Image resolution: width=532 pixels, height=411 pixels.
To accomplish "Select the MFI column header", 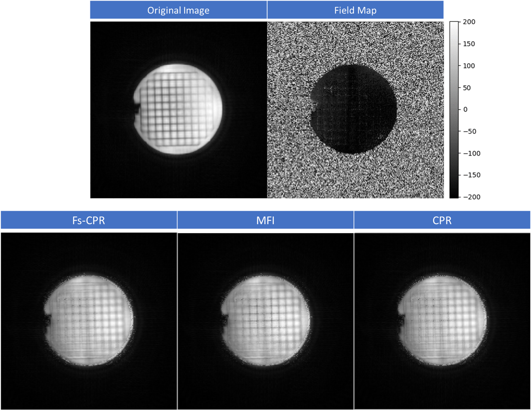I will 265,220.
